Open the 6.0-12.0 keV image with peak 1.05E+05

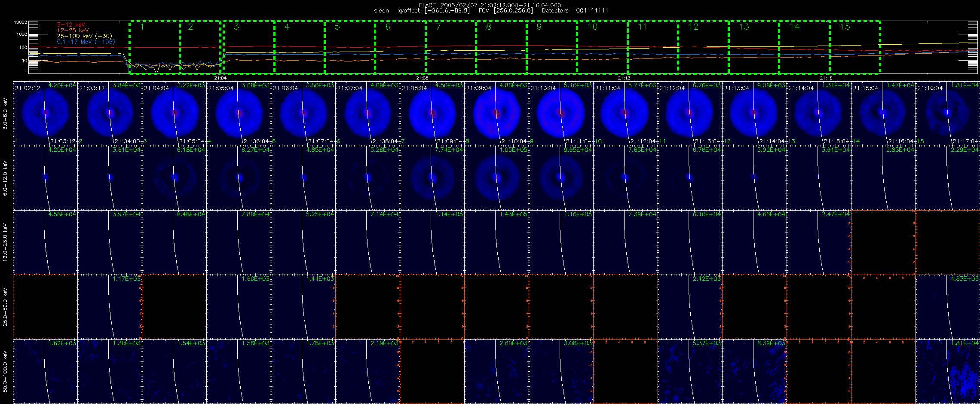click(496, 178)
